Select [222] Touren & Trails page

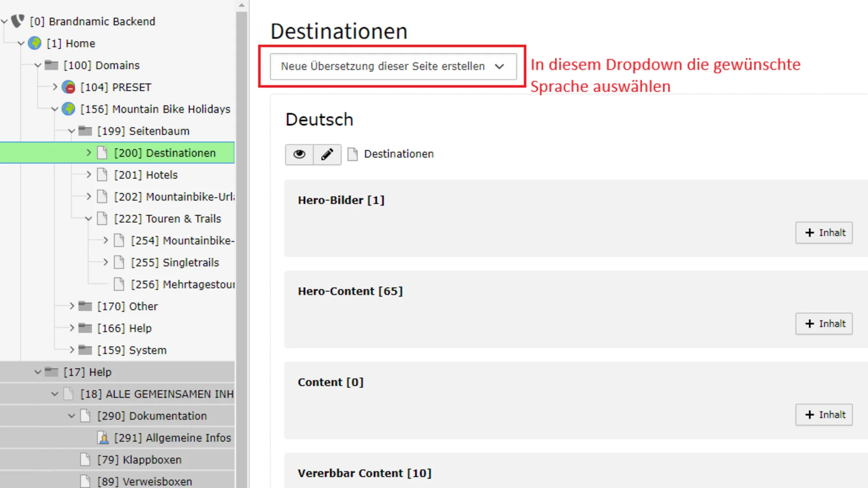tap(167, 219)
